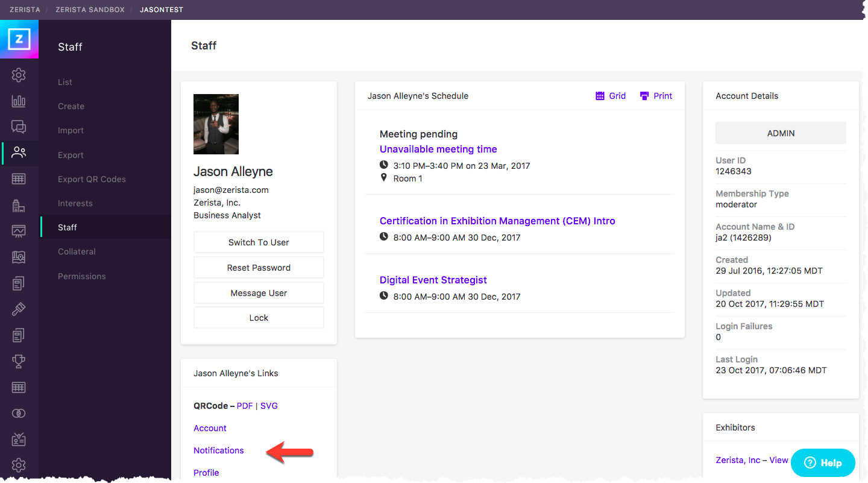This screenshot has width=868, height=483.
Task: Go to ZERISTA SANDBOX breadcrumb
Action: tap(90, 10)
